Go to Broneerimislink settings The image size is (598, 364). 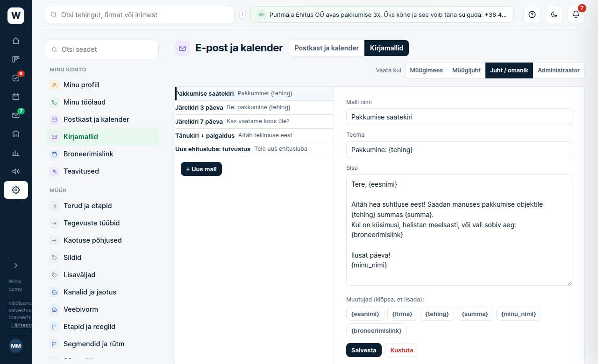pyautogui.click(x=102, y=154)
